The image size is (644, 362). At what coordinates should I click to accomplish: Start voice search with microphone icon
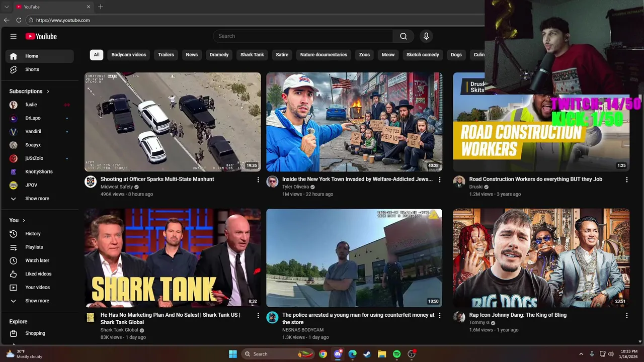(426, 36)
